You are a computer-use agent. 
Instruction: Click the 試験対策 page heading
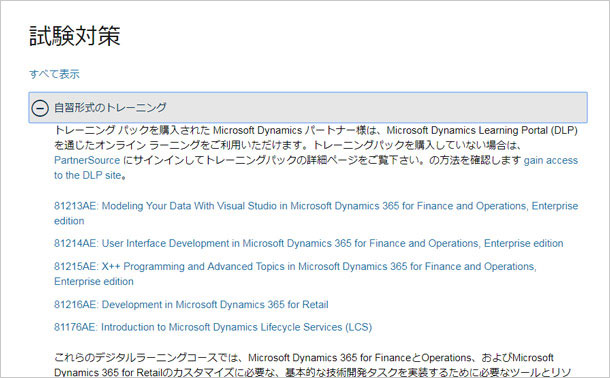click(x=75, y=36)
